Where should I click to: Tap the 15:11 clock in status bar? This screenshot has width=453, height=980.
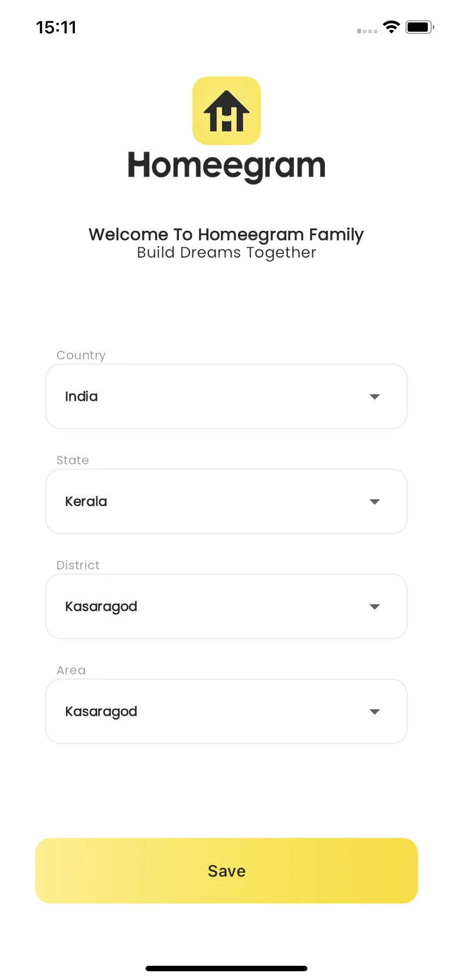pyautogui.click(x=56, y=27)
